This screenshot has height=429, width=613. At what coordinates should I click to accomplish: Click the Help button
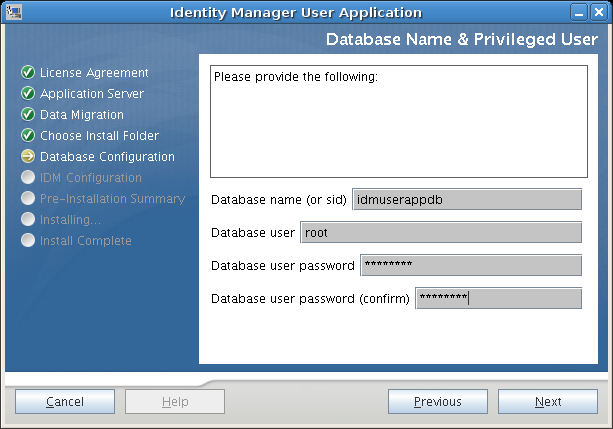pyautogui.click(x=175, y=402)
